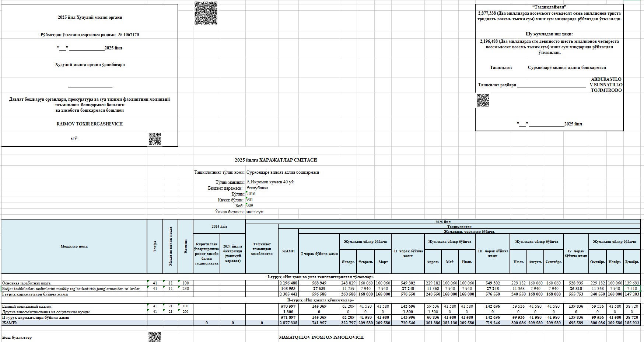Select the address 'А.Икромов кучаси 40 уй'

[x=270, y=182]
